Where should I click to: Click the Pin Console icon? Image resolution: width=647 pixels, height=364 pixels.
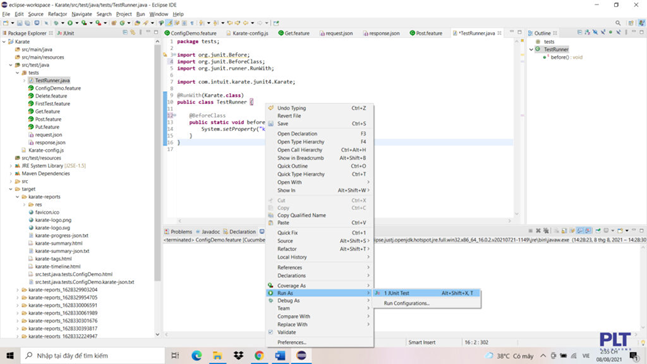pyautogui.click(x=598, y=231)
